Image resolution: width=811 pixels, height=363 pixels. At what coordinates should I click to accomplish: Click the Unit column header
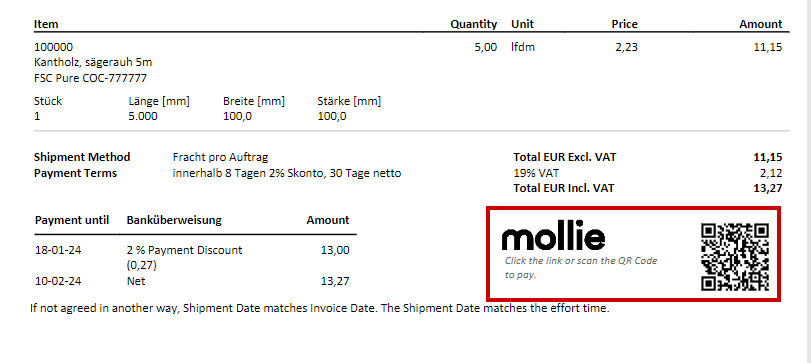pos(522,24)
